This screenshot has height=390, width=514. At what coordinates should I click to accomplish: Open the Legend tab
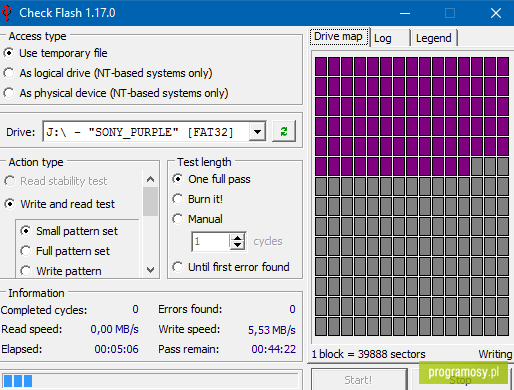pyautogui.click(x=434, y=38)
